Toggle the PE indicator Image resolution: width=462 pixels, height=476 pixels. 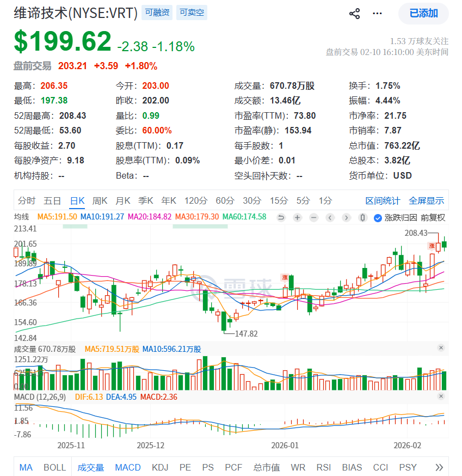pos(185,467)
